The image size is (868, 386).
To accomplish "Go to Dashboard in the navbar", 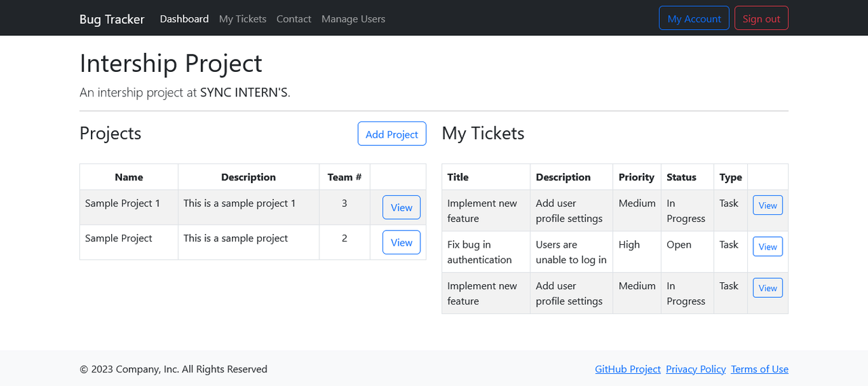I will (184, 19).
